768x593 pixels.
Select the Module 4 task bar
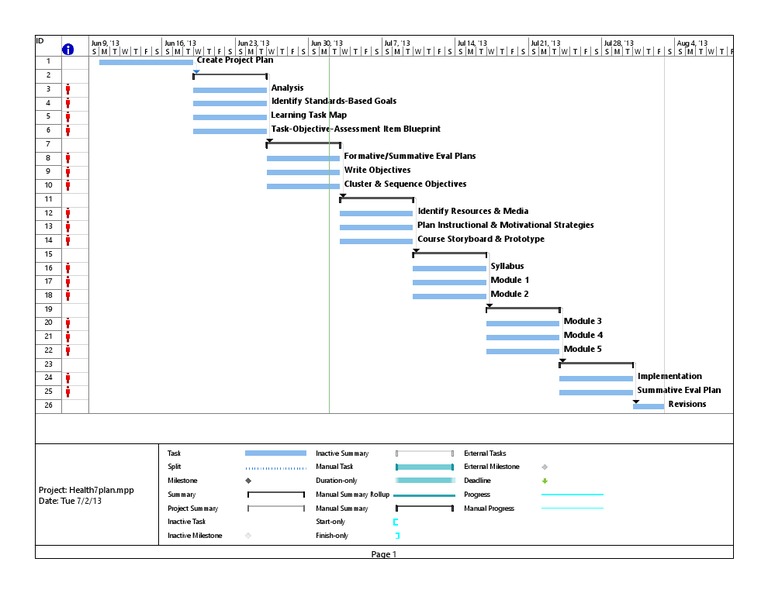pyautogui.click(x=523, y=337)
